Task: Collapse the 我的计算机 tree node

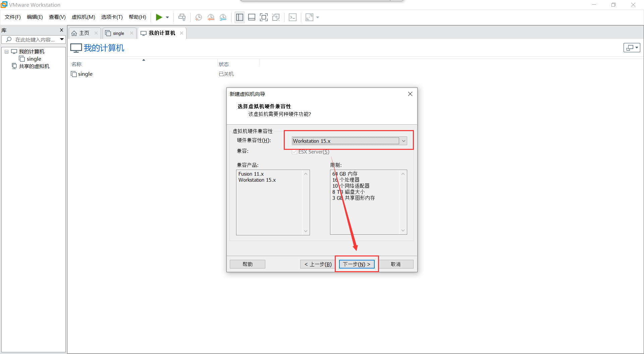Action: tap(6, 52)
